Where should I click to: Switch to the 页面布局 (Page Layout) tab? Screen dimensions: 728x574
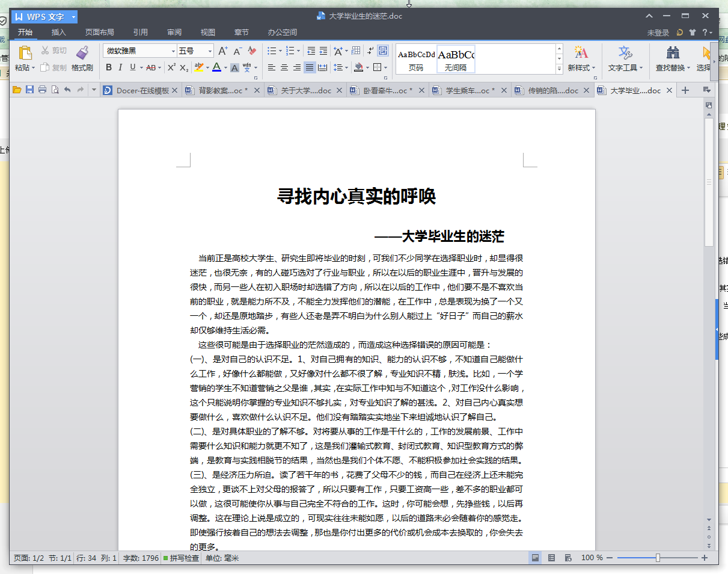point(99,32)
